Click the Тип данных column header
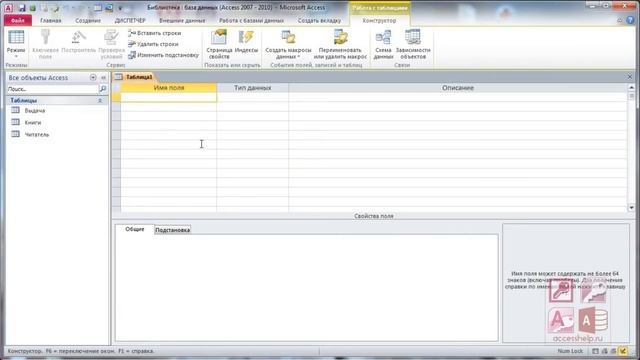This screenshot has width=640, height=360. [x=252, y=88]
